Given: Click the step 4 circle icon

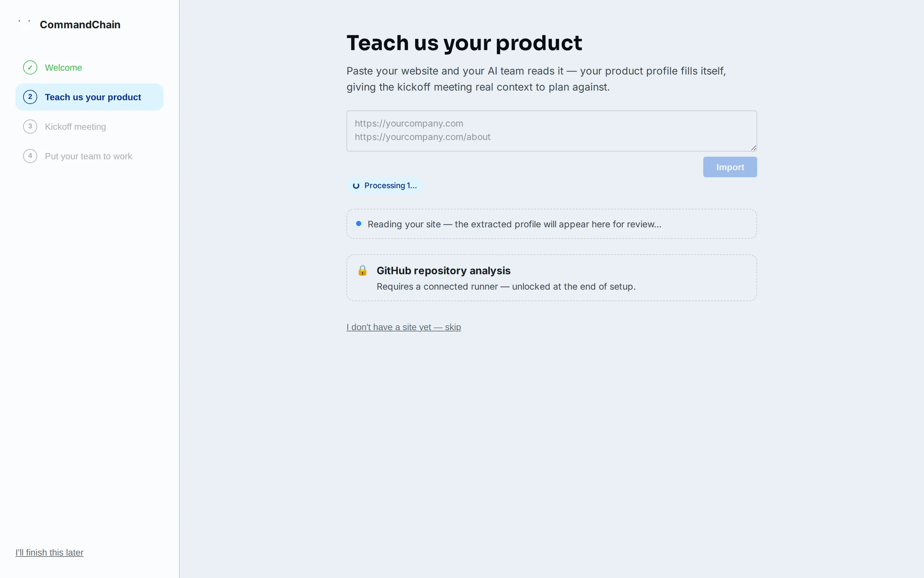Looking at the screenshot, I should click(30, 156).
